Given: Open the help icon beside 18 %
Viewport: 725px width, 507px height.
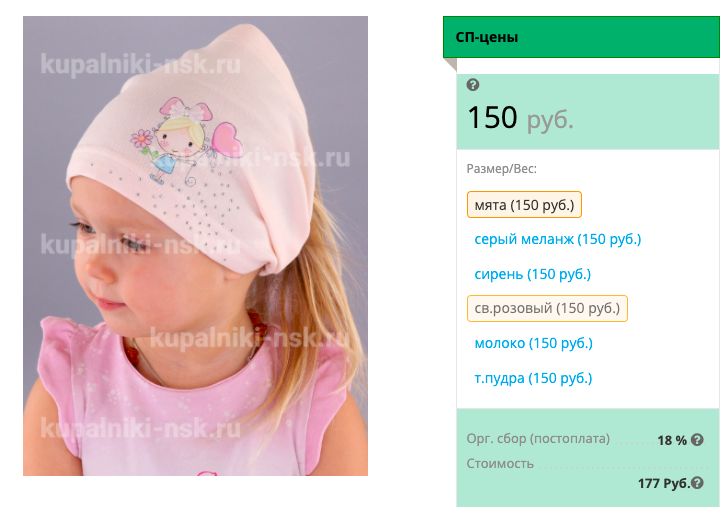Looking at the screenshot, I should (697, 440).
